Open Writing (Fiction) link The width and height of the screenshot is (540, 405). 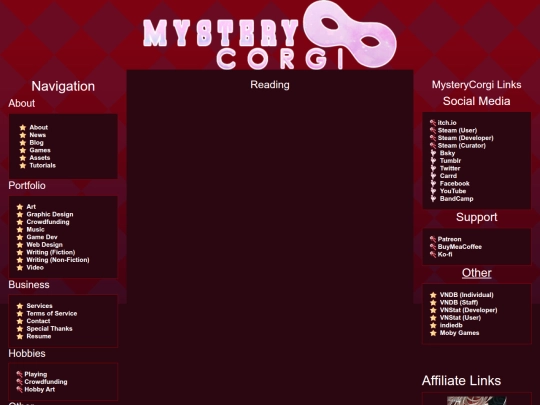click(x=51, y=252)
